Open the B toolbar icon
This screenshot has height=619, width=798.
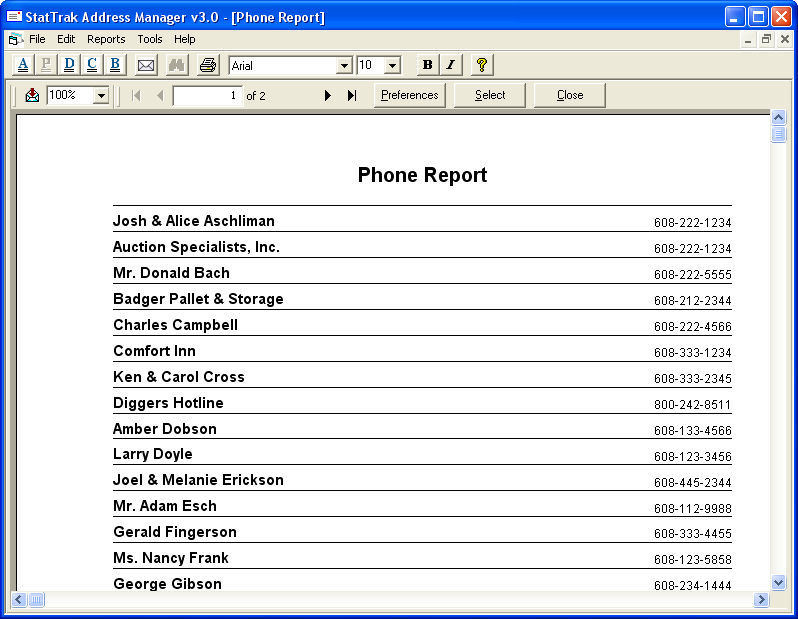(x=115, y=65)
